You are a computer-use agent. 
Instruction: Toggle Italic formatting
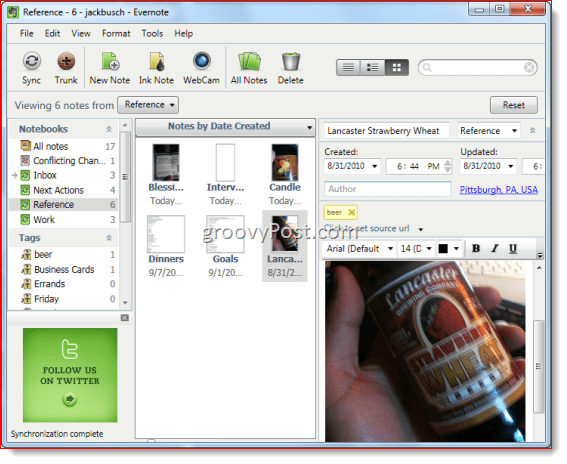(495, 248)
